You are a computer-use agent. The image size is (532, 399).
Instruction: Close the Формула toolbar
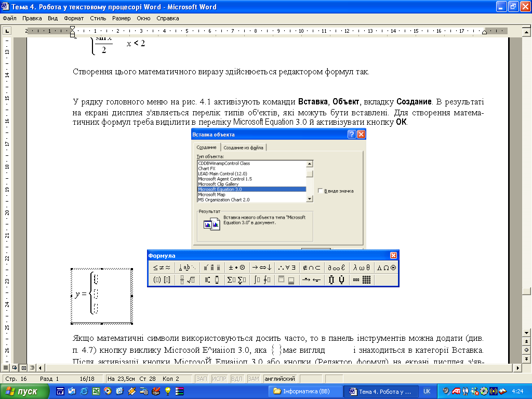(393, 256)
